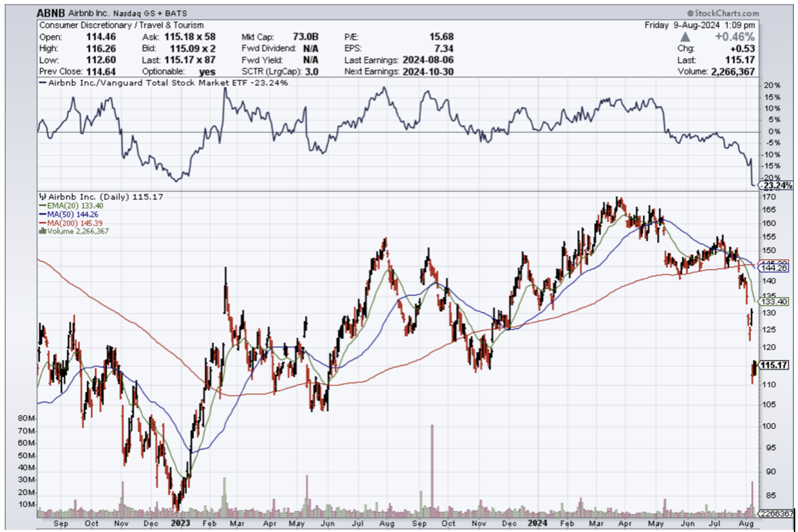
Task: Click the Last quote 115.17 x 87
Action: tap(190, 60)
